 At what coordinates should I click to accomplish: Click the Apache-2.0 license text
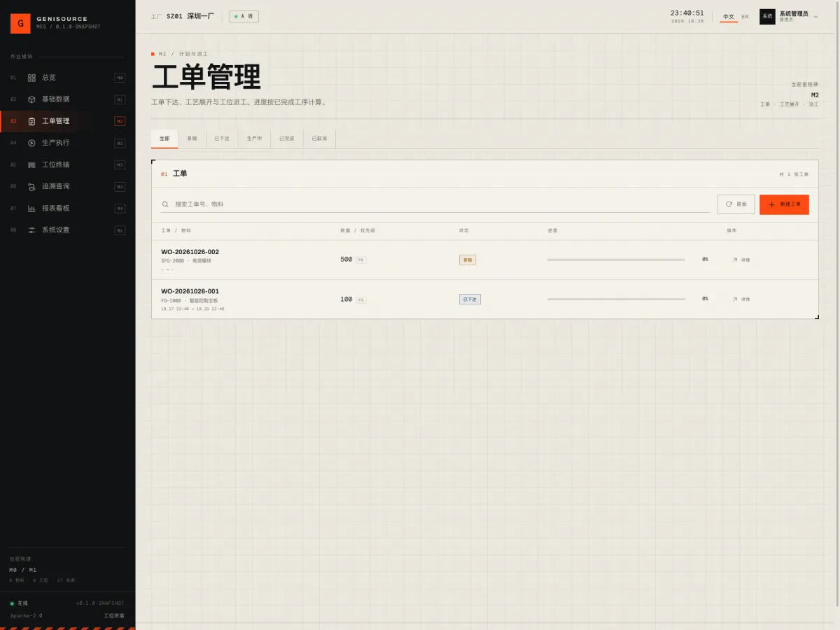point(27,616)
